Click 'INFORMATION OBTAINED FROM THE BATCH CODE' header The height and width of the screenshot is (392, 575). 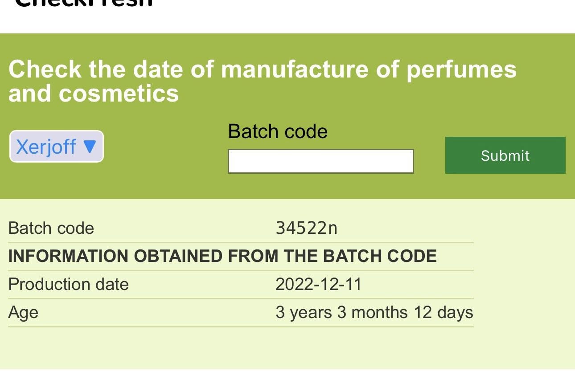tap(222, 256)
